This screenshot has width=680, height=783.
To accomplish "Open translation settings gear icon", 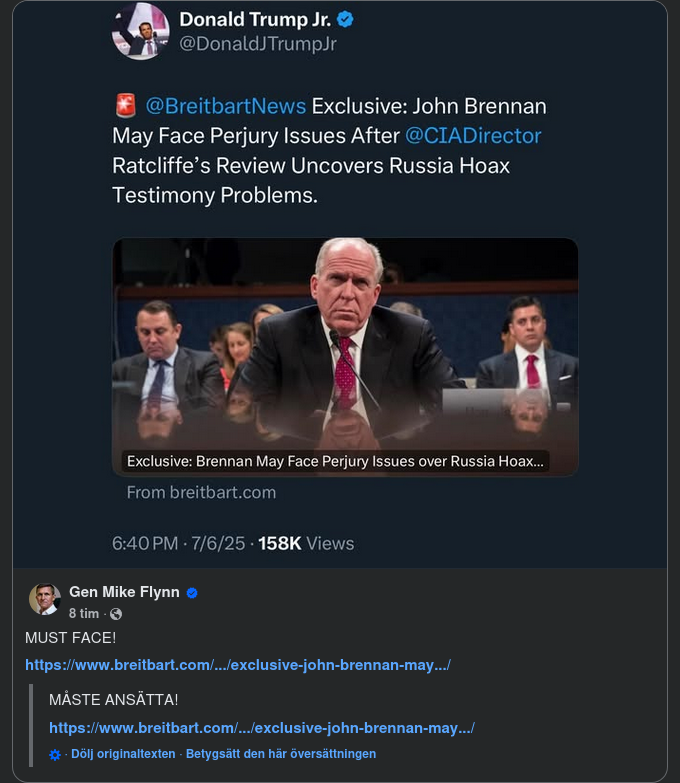I will (55, 754).
